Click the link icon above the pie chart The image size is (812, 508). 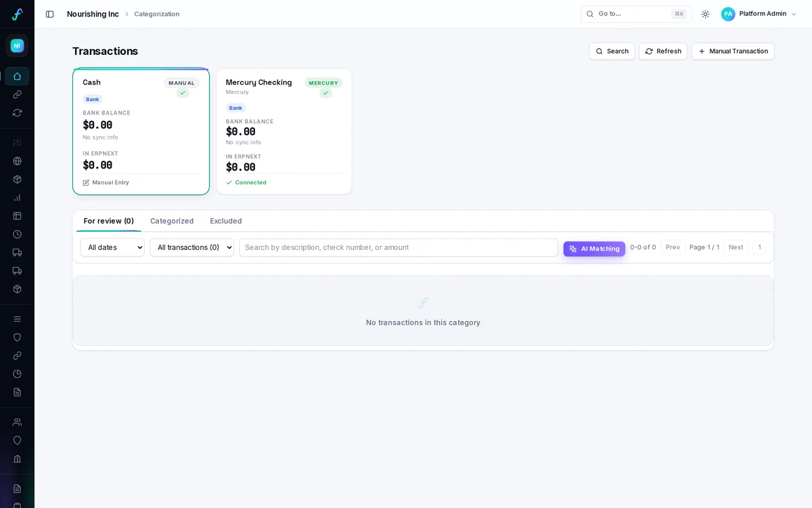point(17,356)
